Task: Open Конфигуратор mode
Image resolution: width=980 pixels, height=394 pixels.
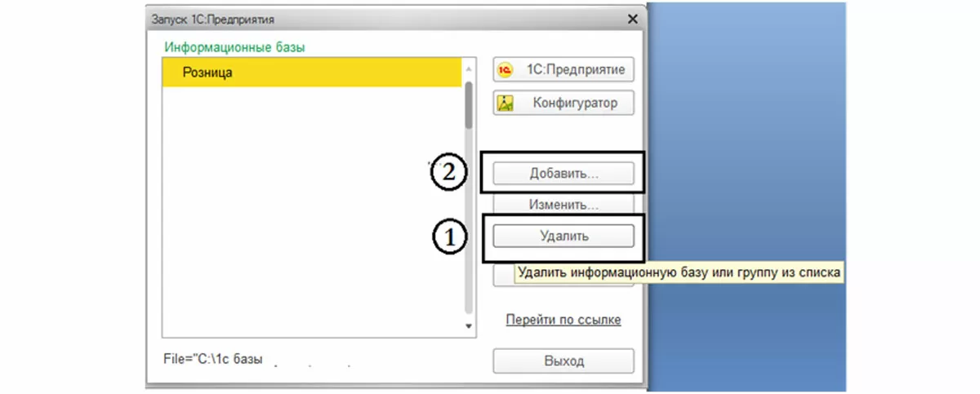Action: 563,104
